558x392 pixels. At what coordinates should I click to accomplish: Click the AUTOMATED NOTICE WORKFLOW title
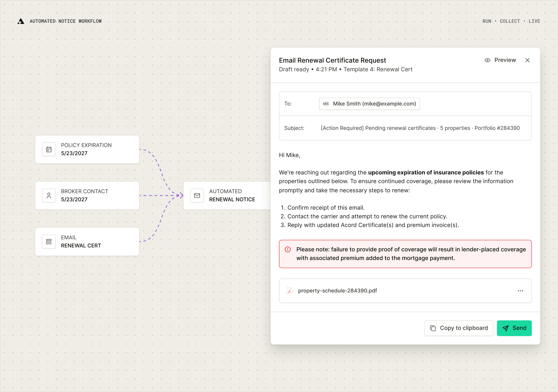(66, 21)
